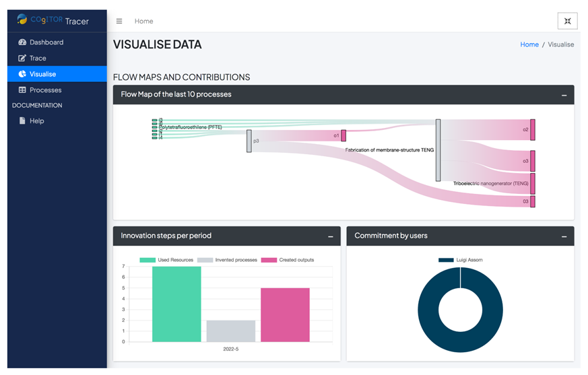Toggle the sidebar with hamburger icon
Image resolution: width=588 pixels, height=375 pixels.
pyautogui.click(x=119, y=21)
